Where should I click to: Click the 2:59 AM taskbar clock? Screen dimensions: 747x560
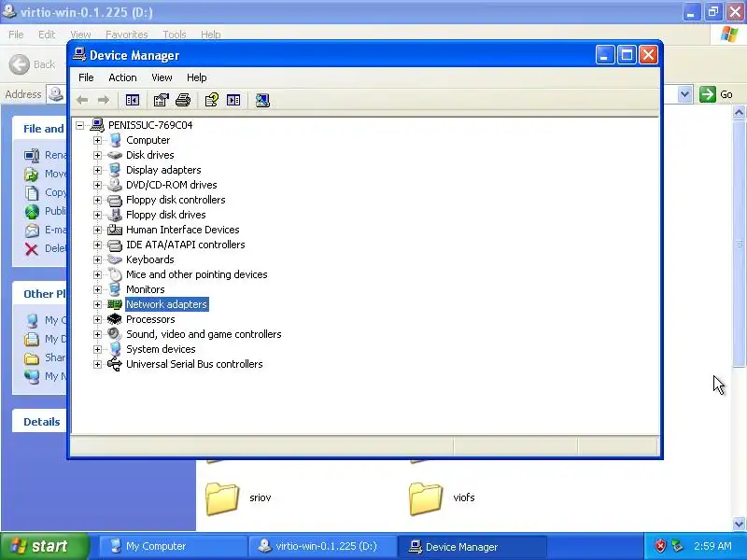coord(712,546)
